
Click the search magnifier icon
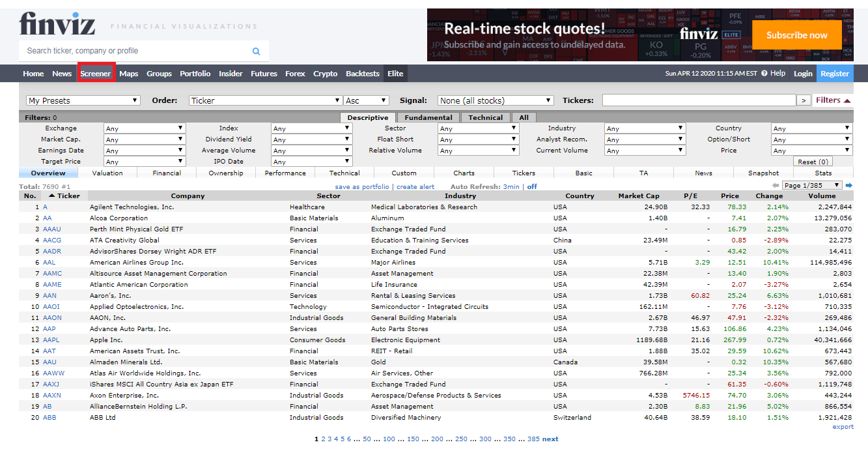(x=256, y=51)
